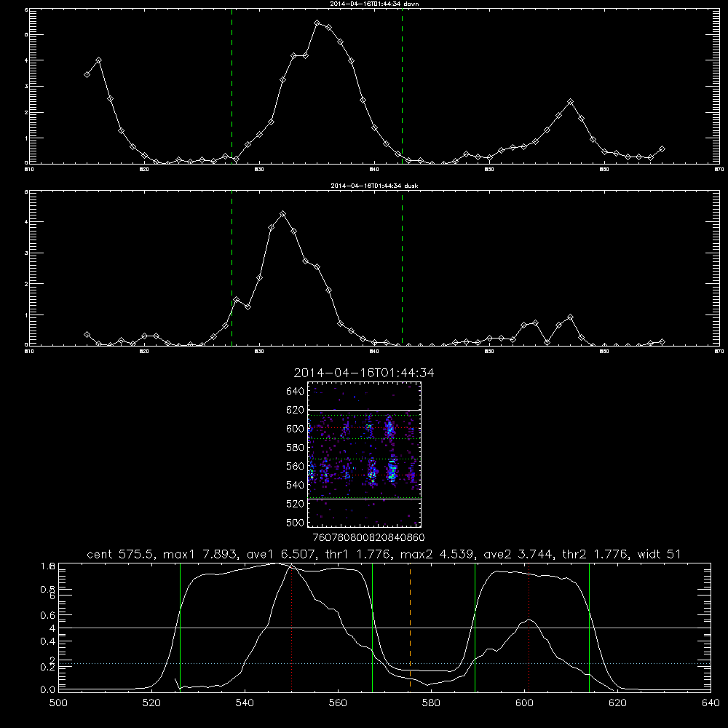The width and height of the screenshot is (728, 728).
Task: Click "thr2 1.776" in the bottom plot title
Action: click(595, 554)
